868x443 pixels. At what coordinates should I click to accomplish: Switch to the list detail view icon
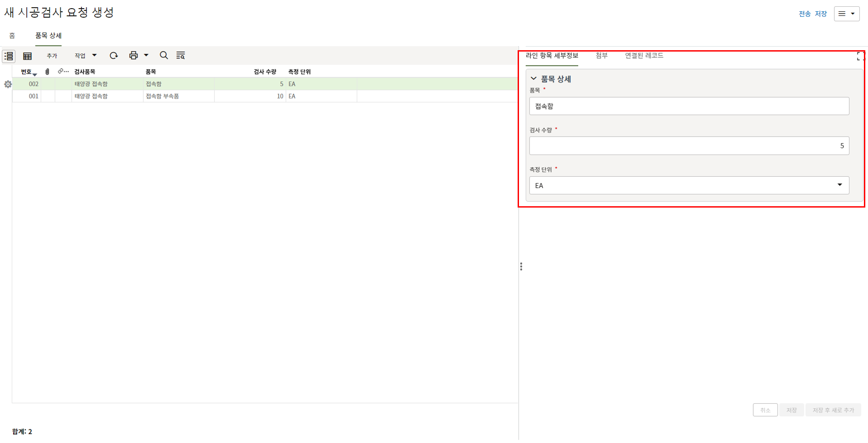[9, 56]
